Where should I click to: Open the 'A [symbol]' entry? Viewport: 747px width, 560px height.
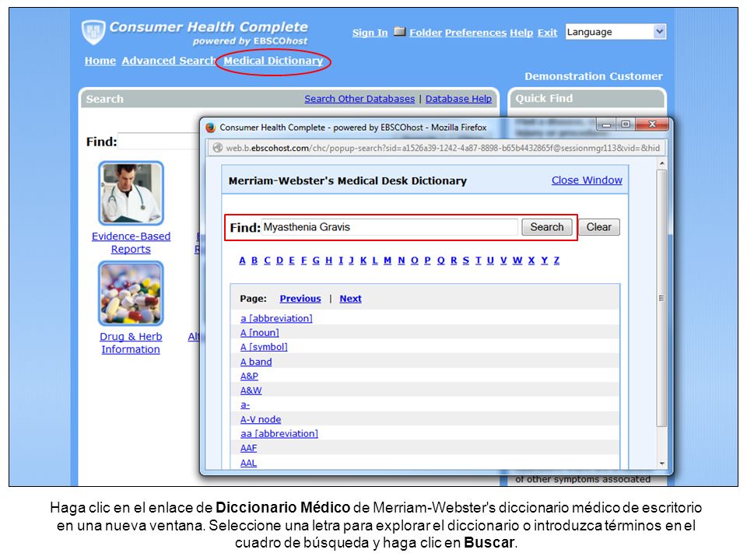click(264, 347)
